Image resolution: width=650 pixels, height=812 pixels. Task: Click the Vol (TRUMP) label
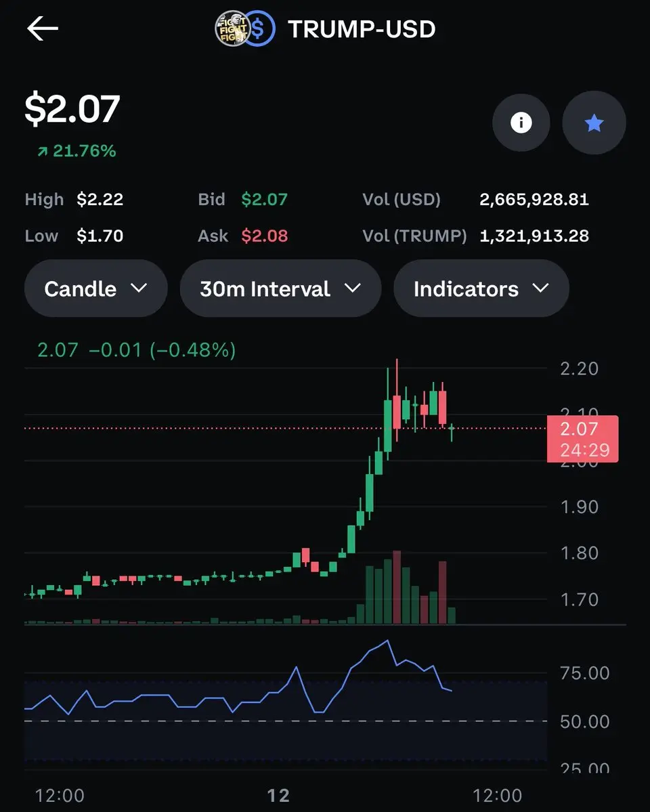pos(414,236)
